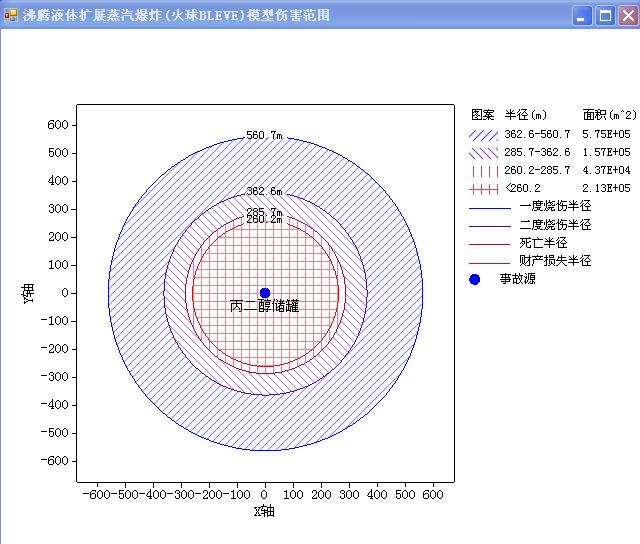Click the 285.7-362.6 radius range text
640x544 pixels.
537,152
